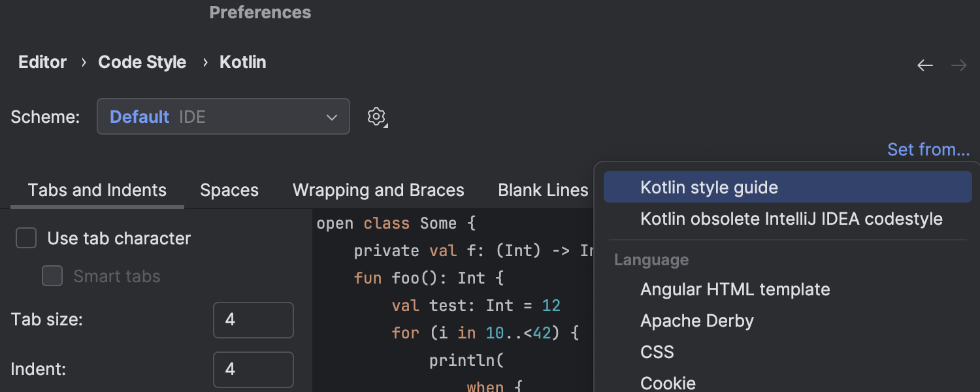The image size is (980, 392).
Task: Open the Wrapping and Braces tab
Action: coord(378,190)
